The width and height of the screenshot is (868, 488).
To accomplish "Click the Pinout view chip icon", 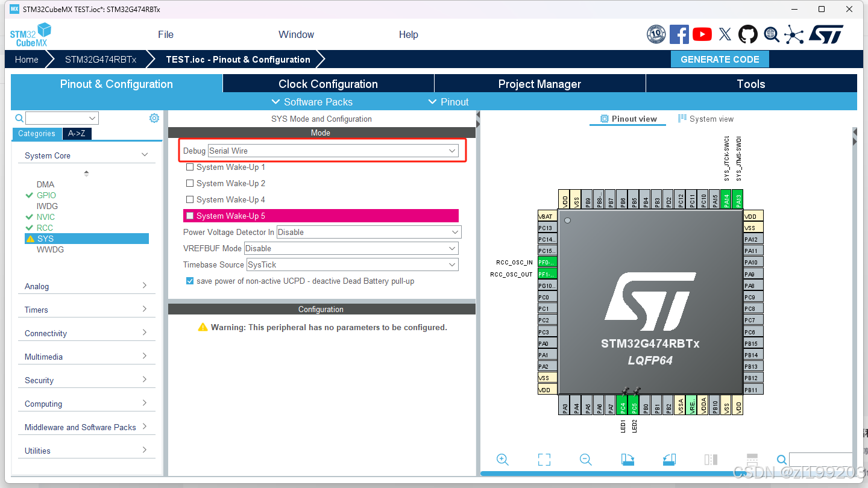I will click(605, 119).
